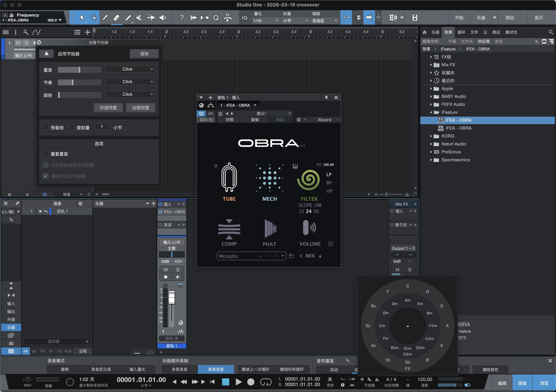Click the PHAT module icon
556x392 pixels.
[270, 229]
